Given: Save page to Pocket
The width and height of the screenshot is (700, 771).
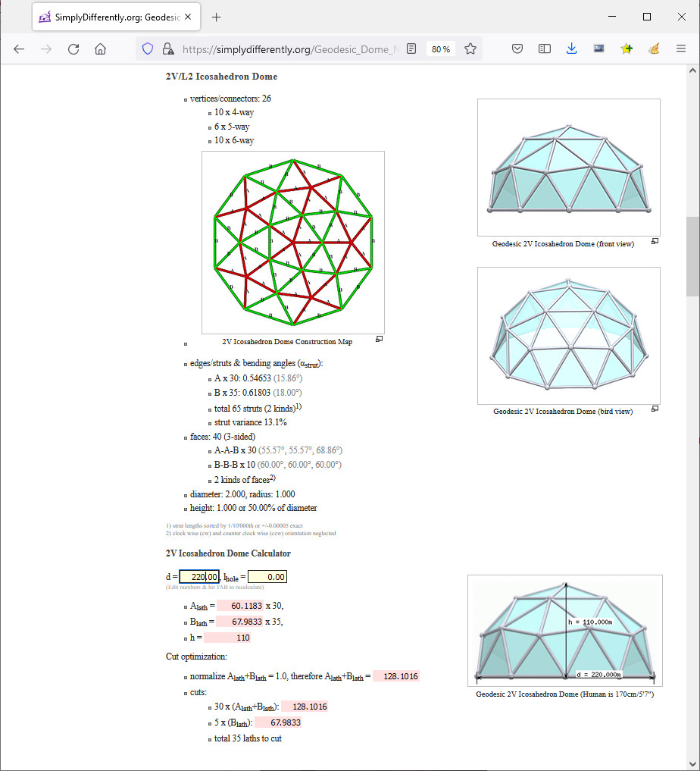Looking at the screenshot, I should point(517,49).
